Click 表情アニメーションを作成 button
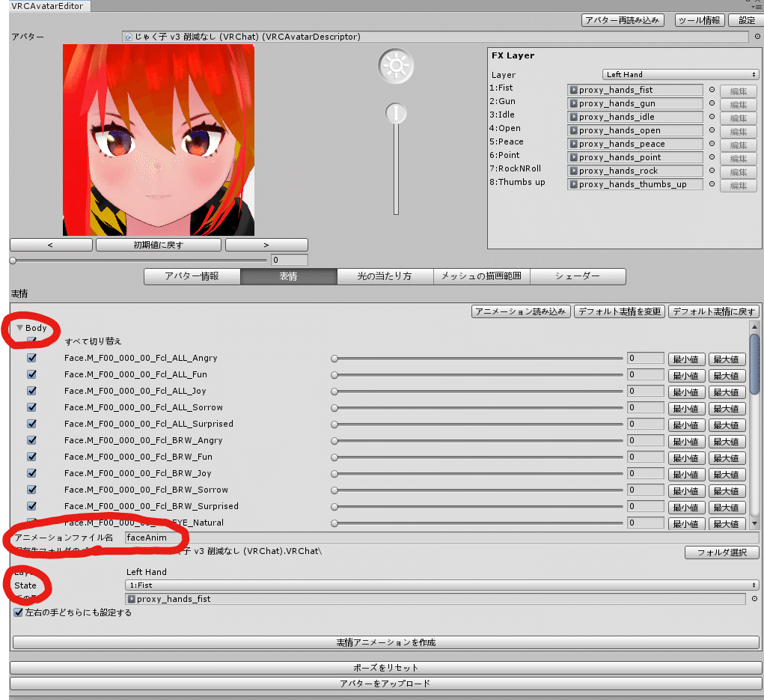Image resolution: width=764 pixels, height=700 pixels. point(386,642)
